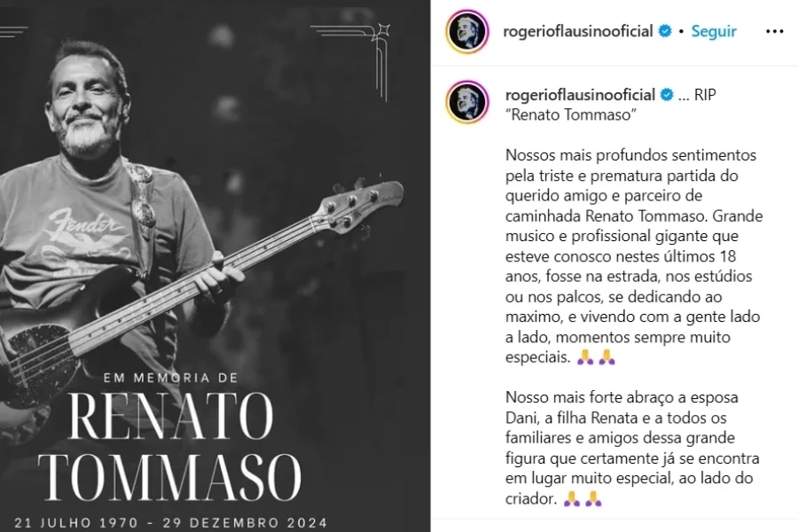Click the "EM MEMORIA DE" heading on the photo

[171, 378]
